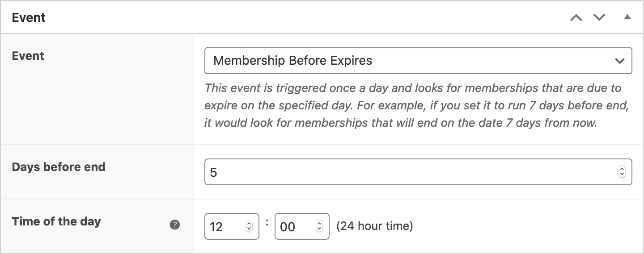
Task: Increase Days before end with up stepper
Action: click(622, 169)
